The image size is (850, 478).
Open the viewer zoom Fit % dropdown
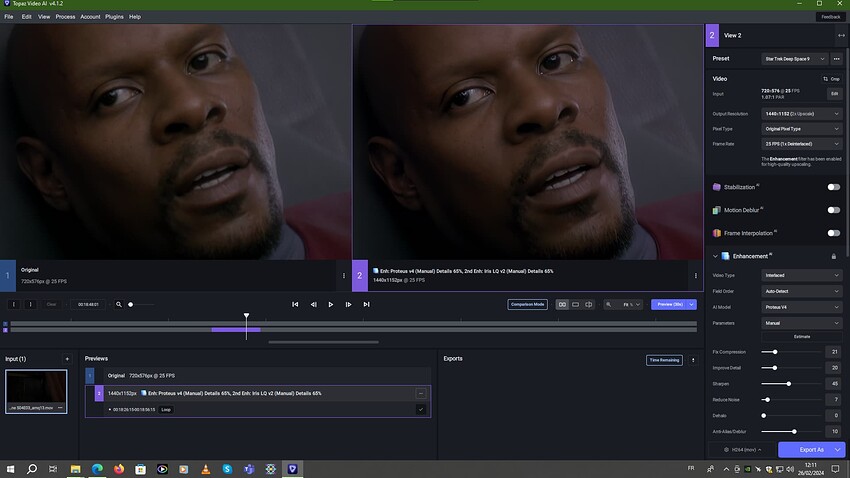(632, 305)
